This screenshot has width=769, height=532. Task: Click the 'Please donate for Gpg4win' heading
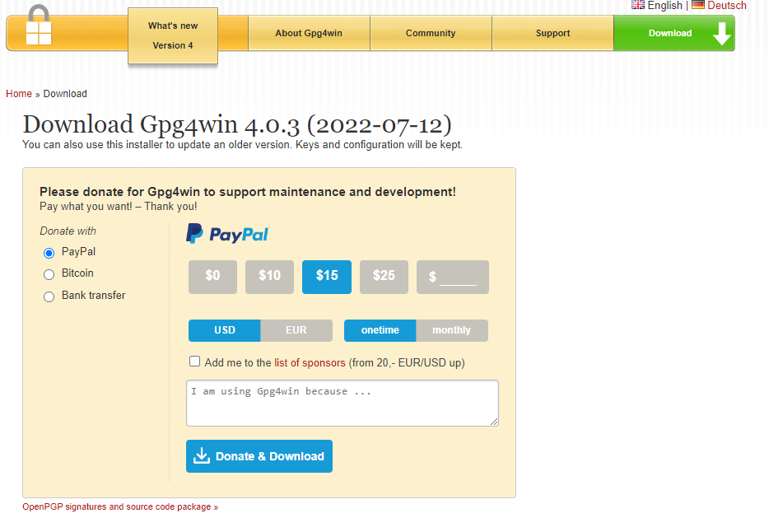click(x=248, y=192)
